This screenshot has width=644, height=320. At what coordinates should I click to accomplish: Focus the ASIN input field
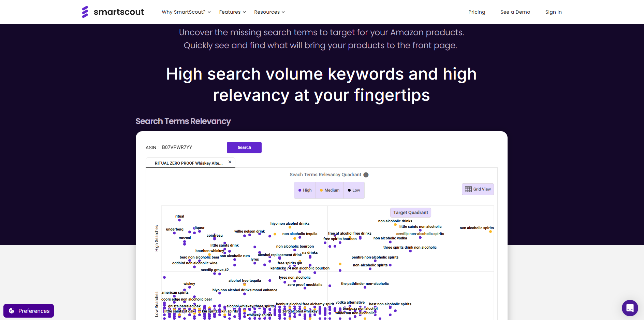(x=192, y=148)
